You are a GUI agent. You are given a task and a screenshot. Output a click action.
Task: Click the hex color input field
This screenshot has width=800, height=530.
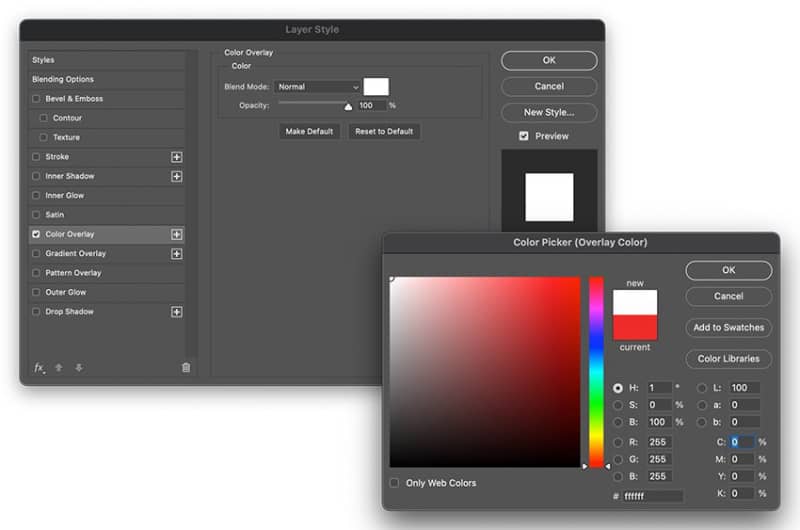coord(653,496)
